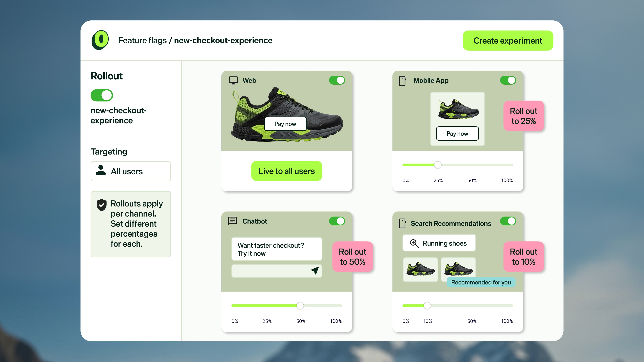Click the shield checkmark icon

pos(101,205)
